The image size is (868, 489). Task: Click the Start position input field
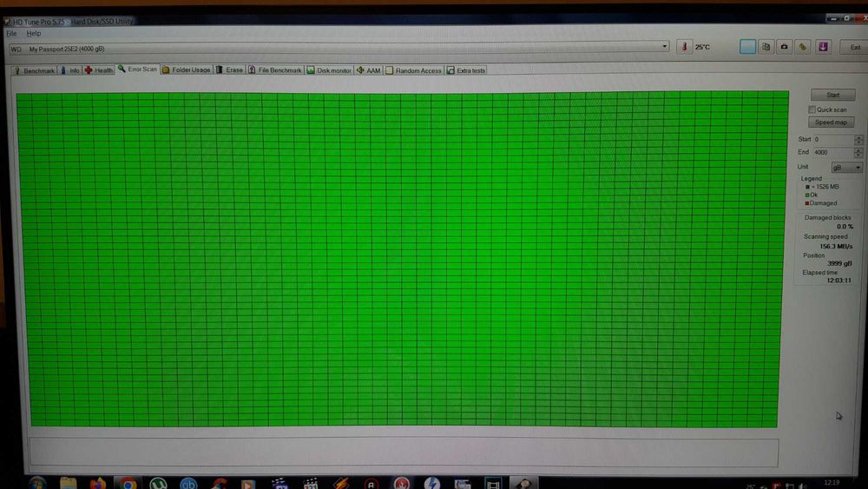click(x=833, y=140)
